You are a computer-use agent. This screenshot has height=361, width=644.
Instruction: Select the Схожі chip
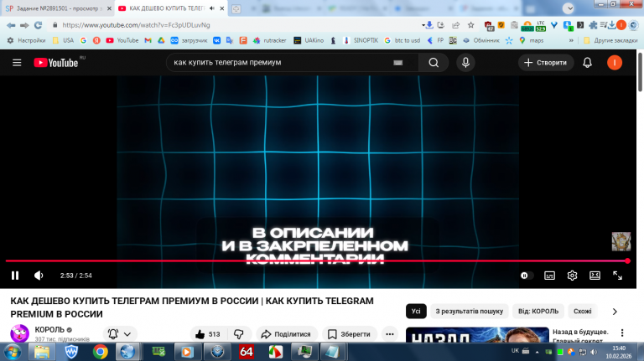tap(583, 312)
